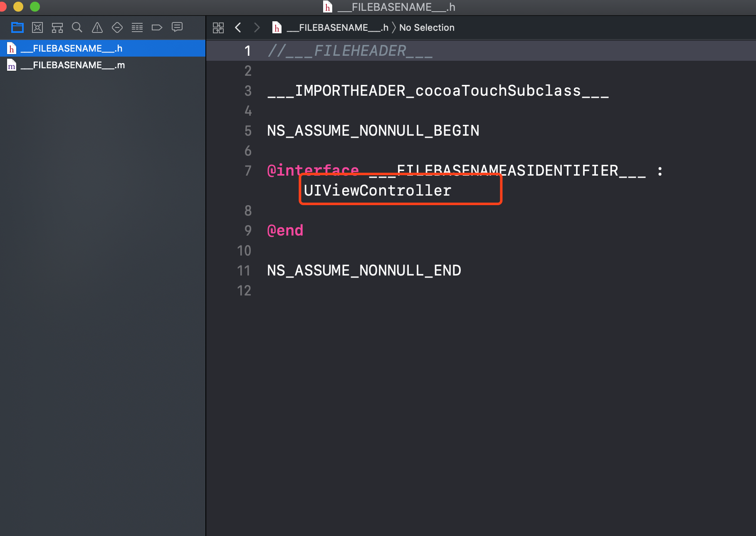756x536 pixels.
Task: Open the Test navigator diamond icon
Action: click(117, 27)
